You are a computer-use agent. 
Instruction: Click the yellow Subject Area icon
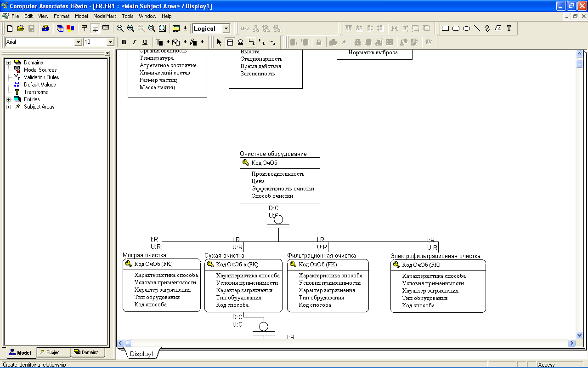coord(176,29)
